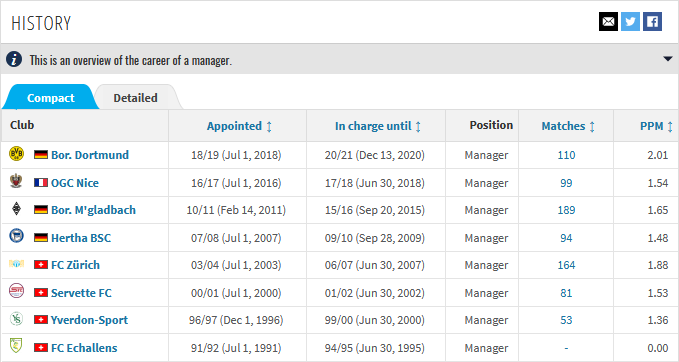Expand the manager overview info banner arrow
This screenshot has height=362, width=679.
click(668, 59)
